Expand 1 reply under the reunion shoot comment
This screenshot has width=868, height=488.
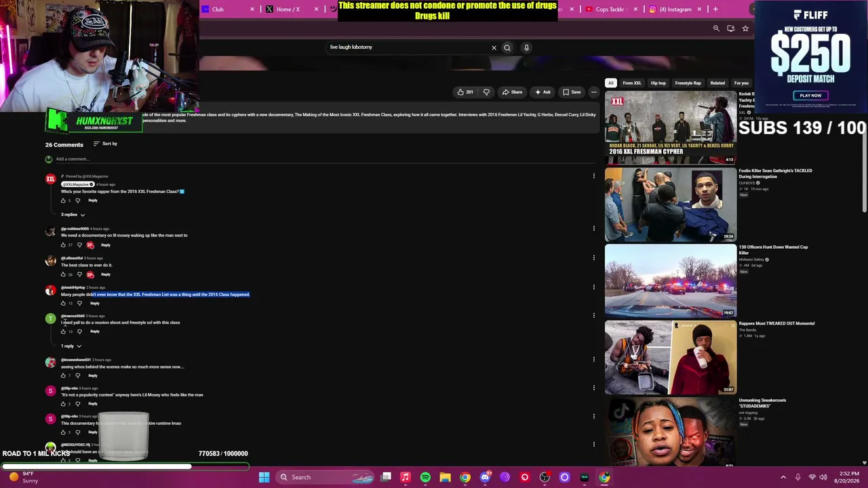(x=70, y=346)
